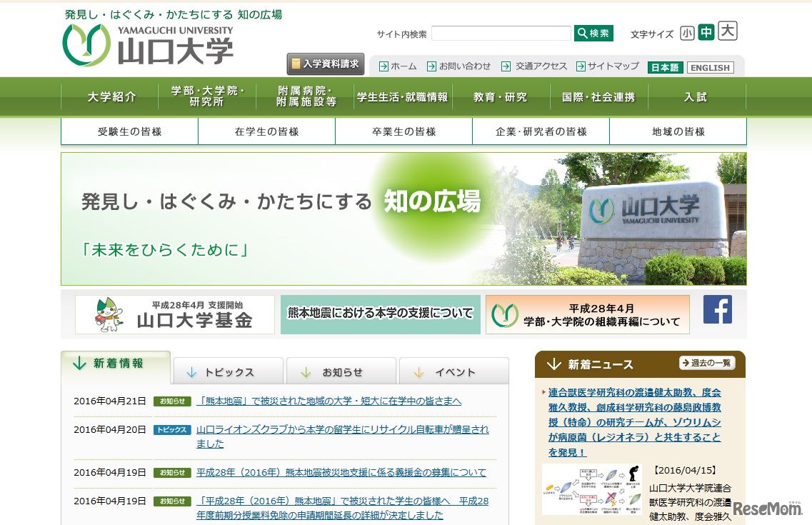The height and width of the screenshot is (525, 812).
Task: Switch site language to ENGLISH
Action: click(x=710, y=68)
